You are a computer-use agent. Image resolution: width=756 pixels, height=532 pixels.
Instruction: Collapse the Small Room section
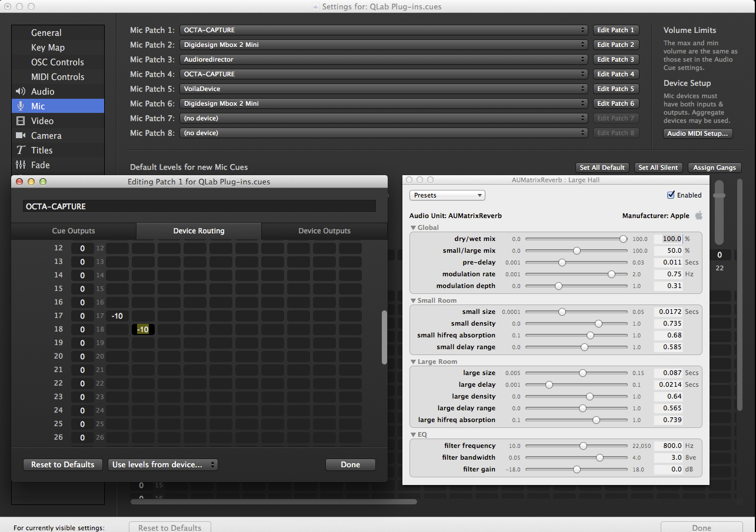point(414,300)
